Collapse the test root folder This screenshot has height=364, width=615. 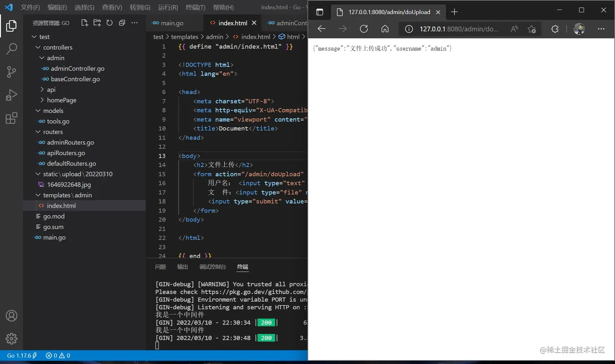point(34,37)
